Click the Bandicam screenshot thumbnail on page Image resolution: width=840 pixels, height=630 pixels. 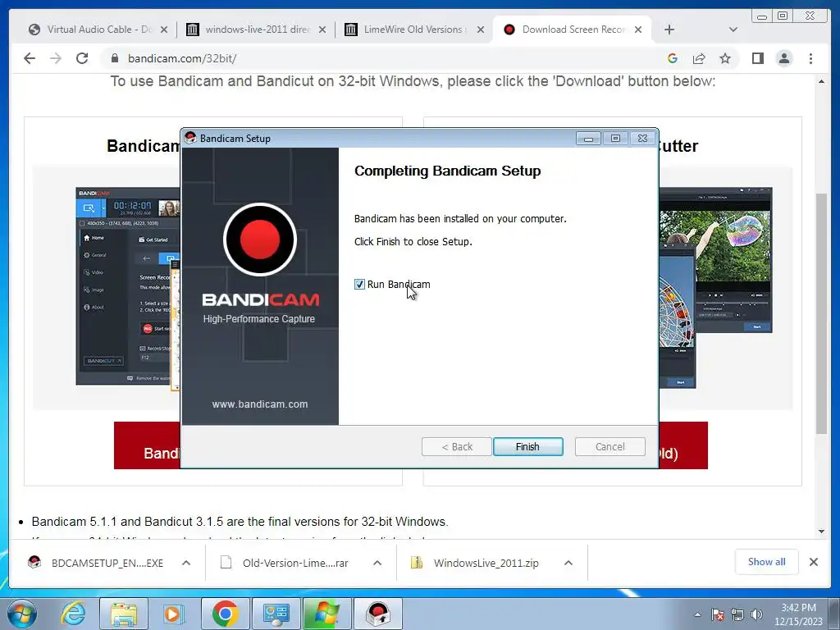click(x=128, y=286)
